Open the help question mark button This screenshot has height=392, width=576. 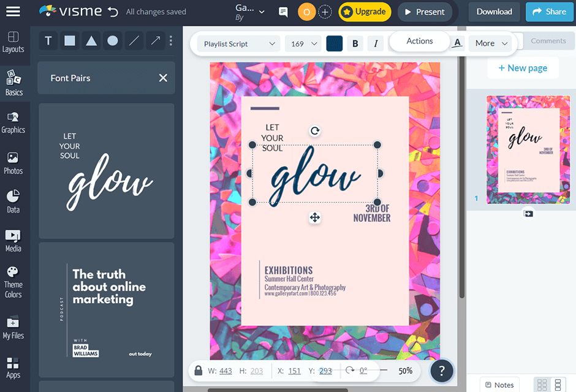(x=442, y=371)
